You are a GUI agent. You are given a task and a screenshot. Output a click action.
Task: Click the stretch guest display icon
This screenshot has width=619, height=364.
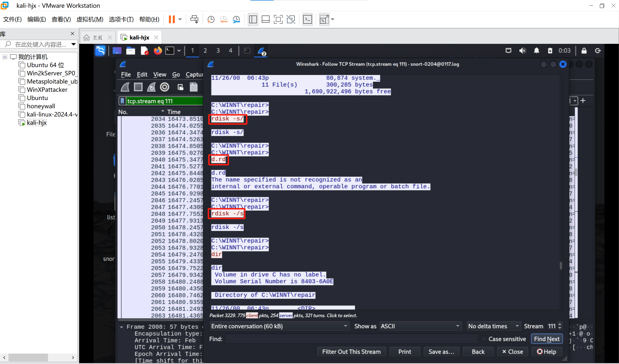(x=324, y=19)
